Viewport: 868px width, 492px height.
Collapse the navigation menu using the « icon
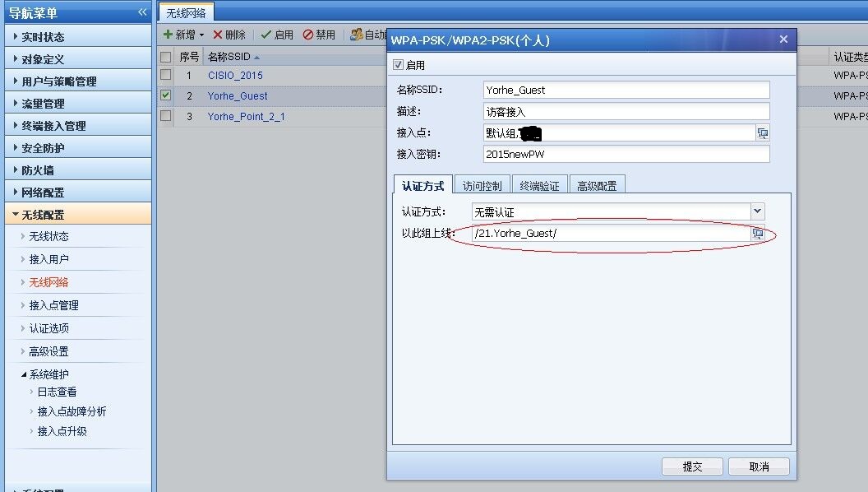(x=142, y=12)
